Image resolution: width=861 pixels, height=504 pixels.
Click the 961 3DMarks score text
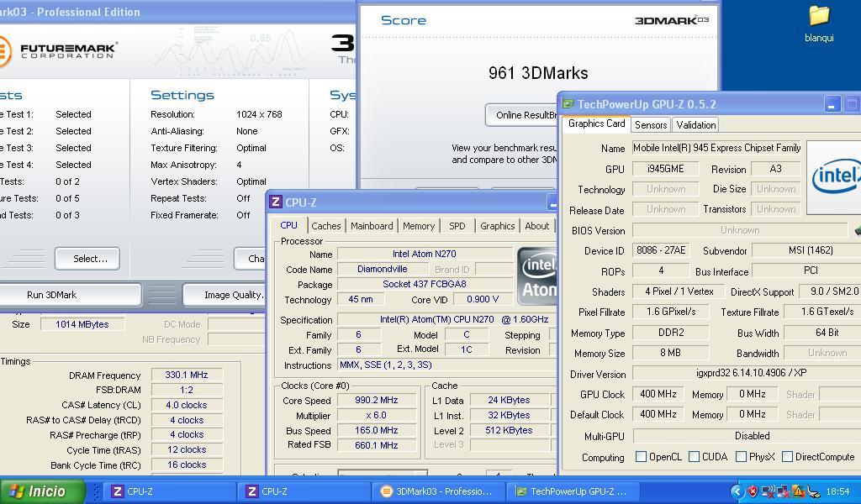pos(538,73)
